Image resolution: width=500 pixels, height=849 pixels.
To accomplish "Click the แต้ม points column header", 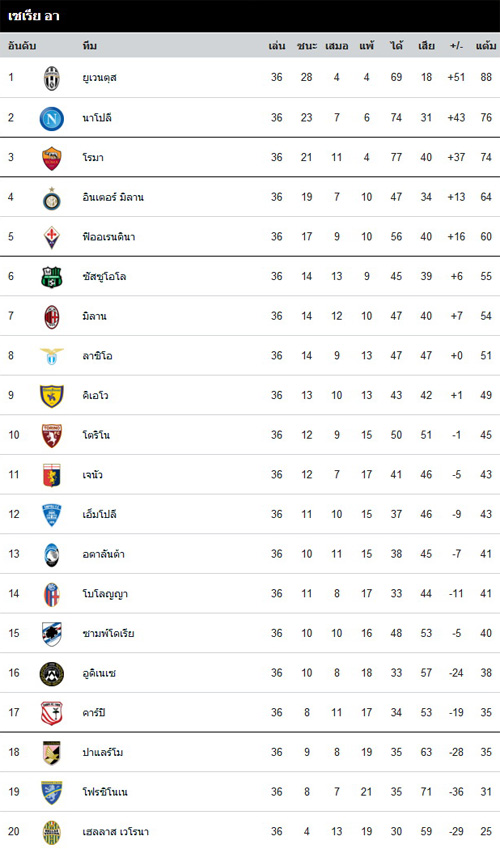I will coord(485,46).
